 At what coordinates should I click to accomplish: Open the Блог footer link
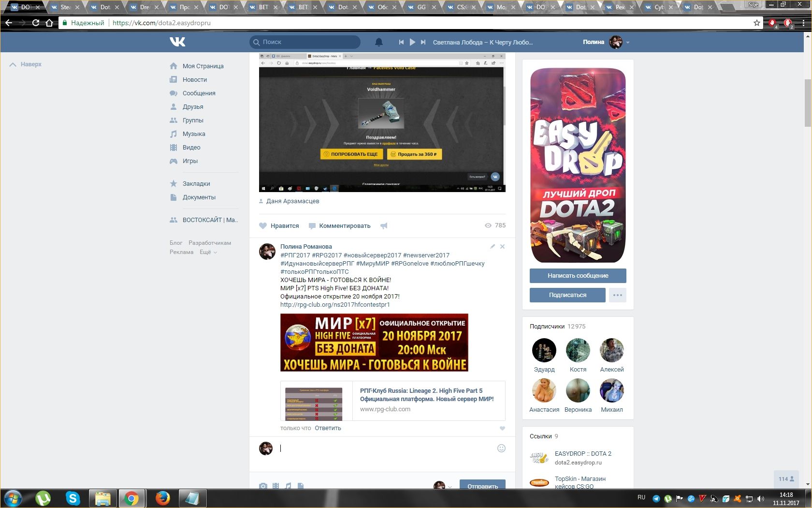coord(176,243)
